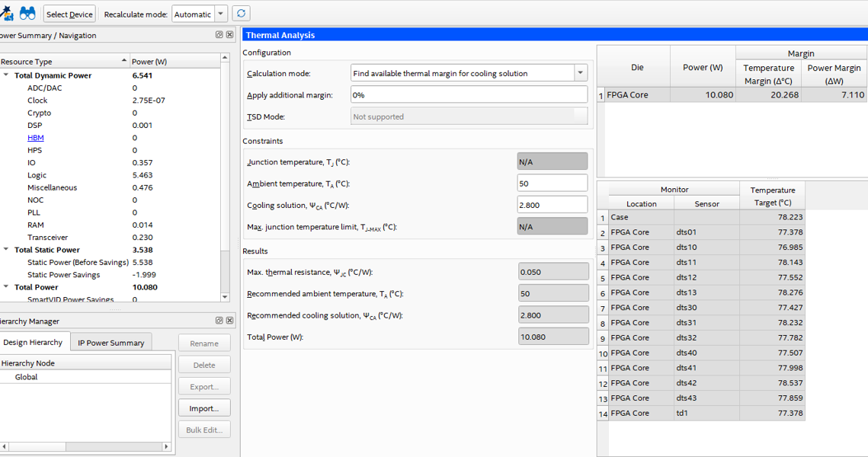The height and width of the screenshot is (457, 868).
Task: Undock the Power Summary / Navigation panel
Action: tap(219, 35)
